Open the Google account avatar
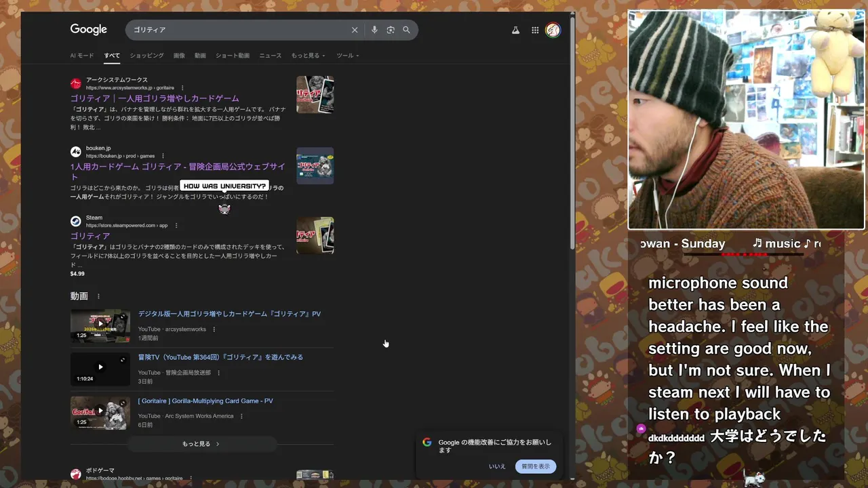The image size is (868, 488). [x=553, y=30]
